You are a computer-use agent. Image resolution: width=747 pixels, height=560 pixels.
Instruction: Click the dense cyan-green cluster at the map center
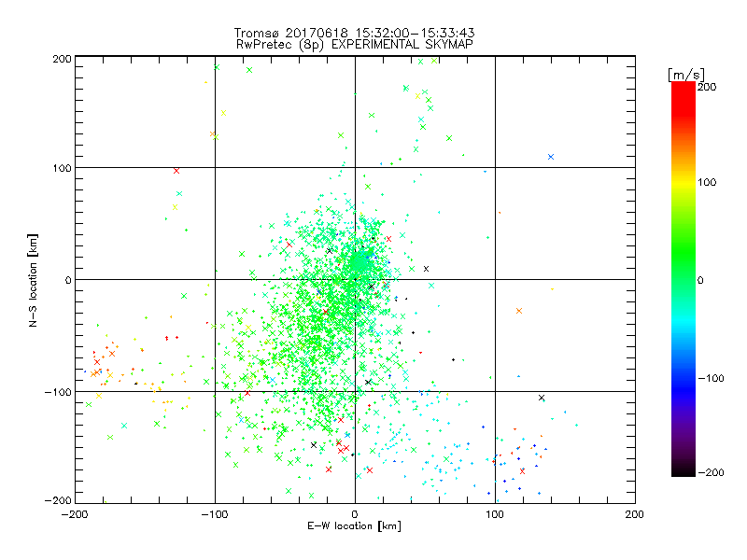coord(359,262)
